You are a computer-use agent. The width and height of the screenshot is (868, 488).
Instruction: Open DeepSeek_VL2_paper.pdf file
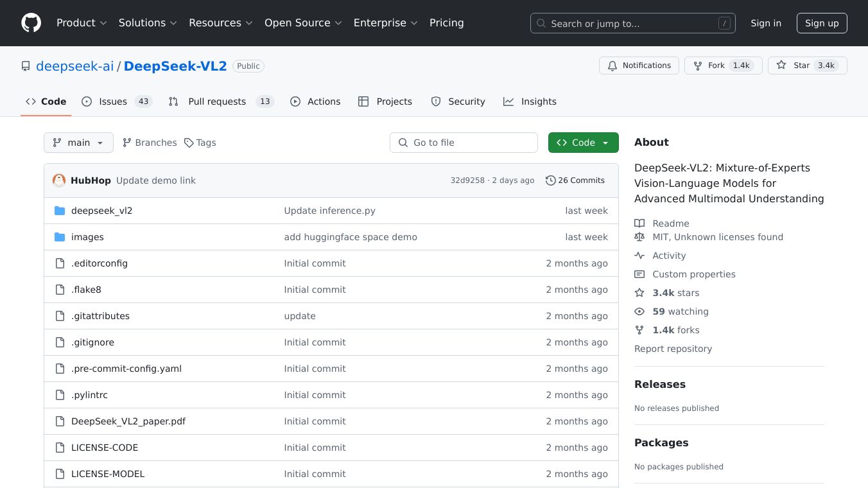128,421
